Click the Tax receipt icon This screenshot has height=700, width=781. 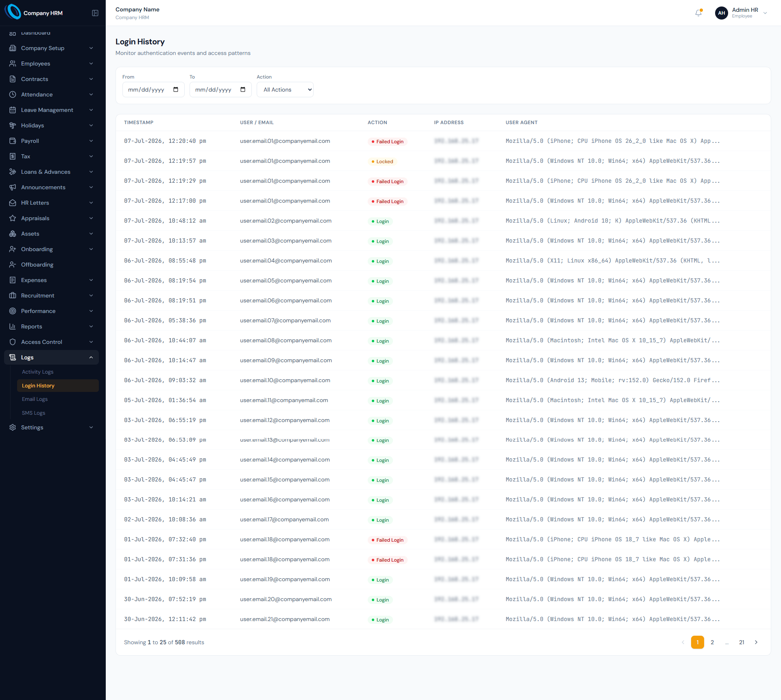point(13,156)
